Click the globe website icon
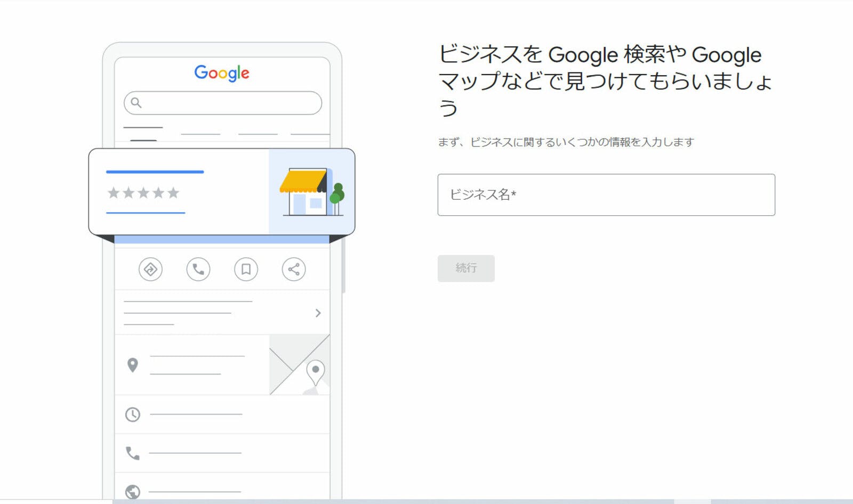 point(133,492)
